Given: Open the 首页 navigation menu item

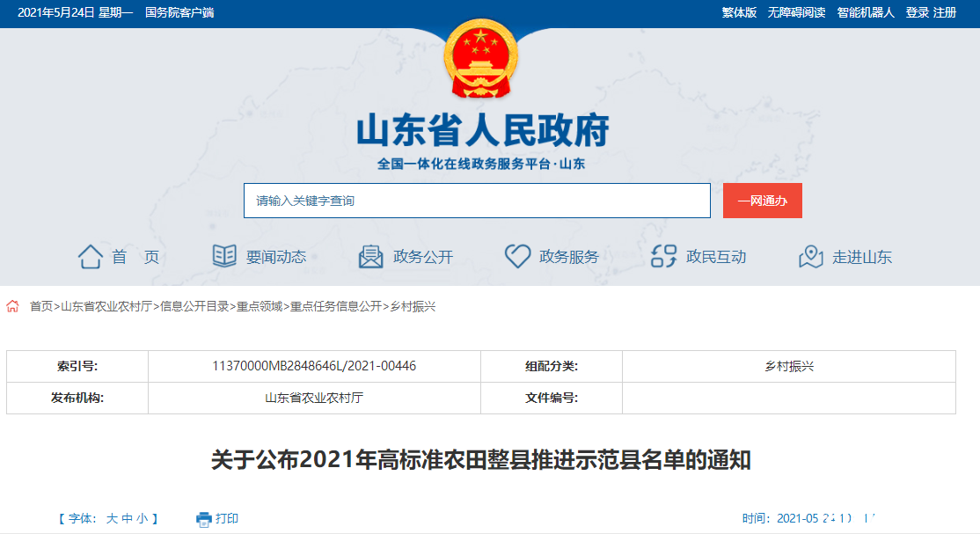Looking at the screenshot, I should pyautogui.click(x=135, y=257).
